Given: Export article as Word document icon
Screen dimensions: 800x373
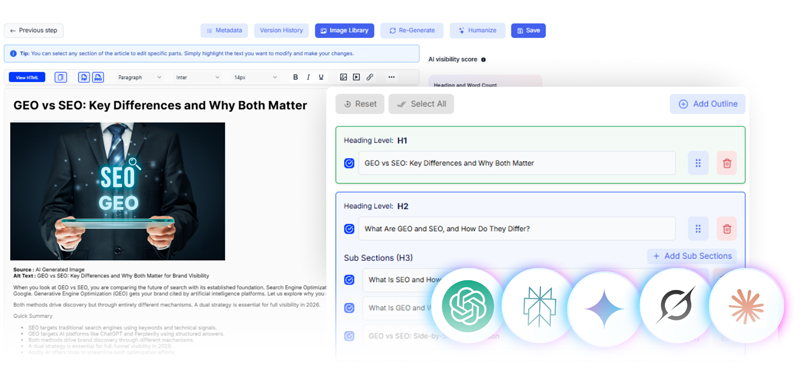Looking at the screenshot, I should click(x=98, y=78).
